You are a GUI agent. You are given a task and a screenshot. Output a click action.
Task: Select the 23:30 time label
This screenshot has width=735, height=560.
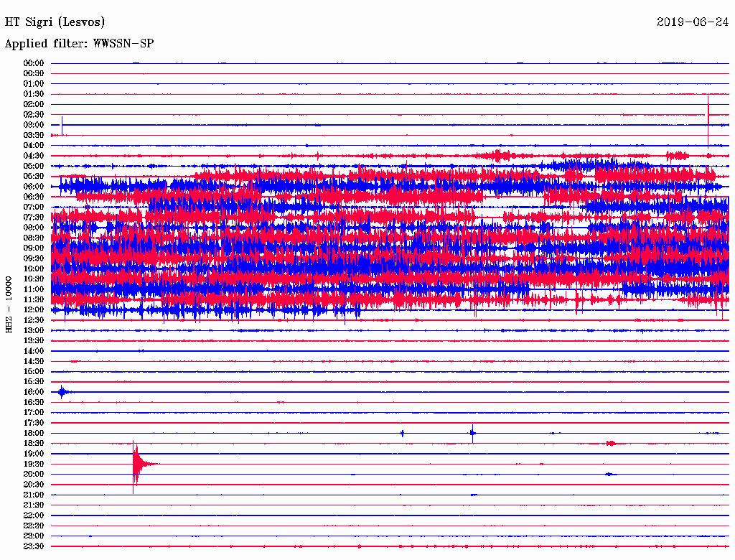click(34, 546)
